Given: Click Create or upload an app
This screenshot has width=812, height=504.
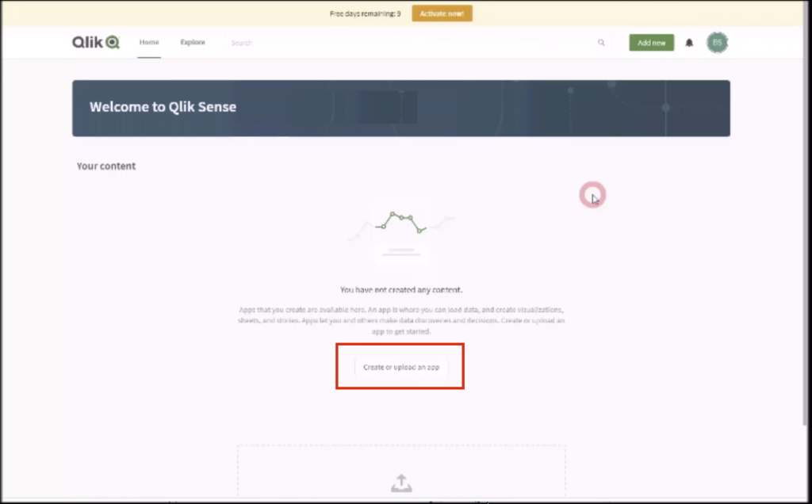Looking at the screenshot, I should pos(400,367).
